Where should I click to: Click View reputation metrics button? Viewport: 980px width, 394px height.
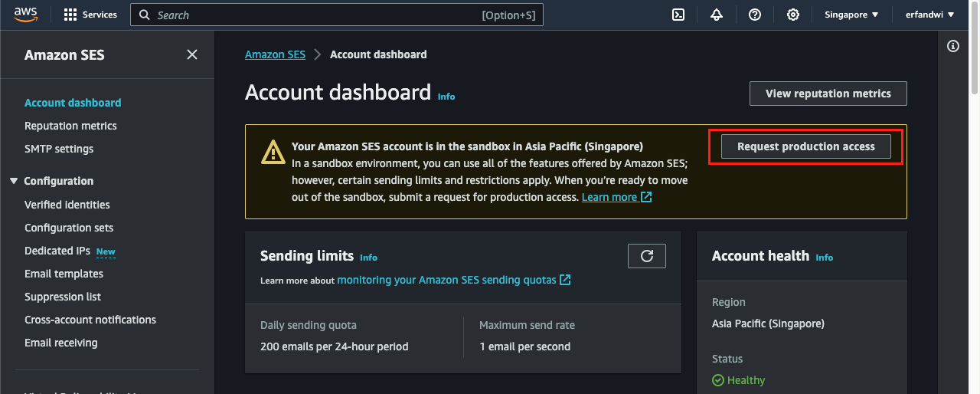[x=828, y=94]
